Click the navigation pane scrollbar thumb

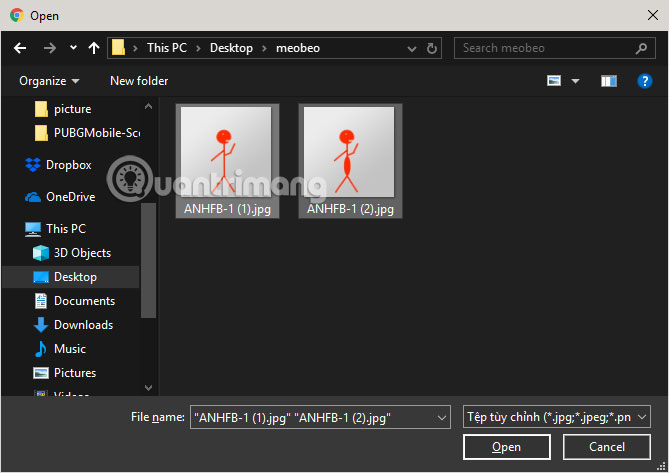[148, 260]
